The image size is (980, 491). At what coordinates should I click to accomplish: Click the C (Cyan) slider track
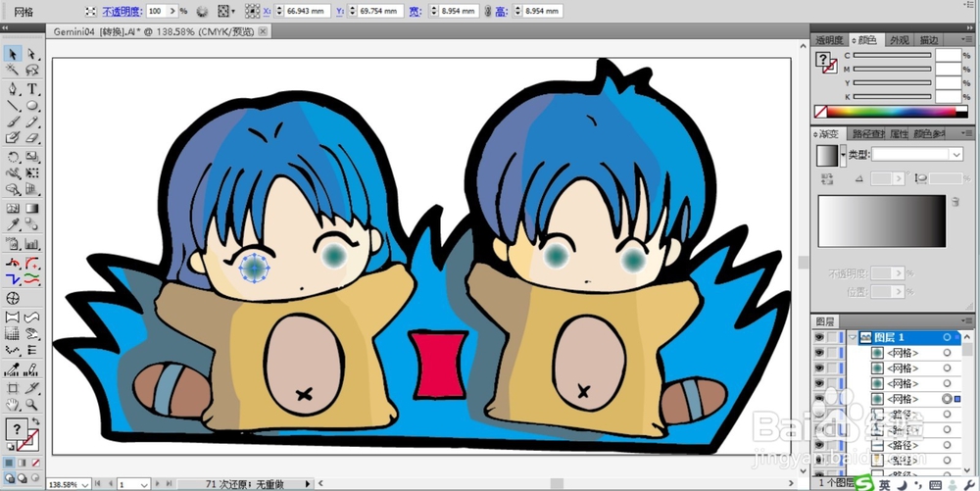coord(892,56)
